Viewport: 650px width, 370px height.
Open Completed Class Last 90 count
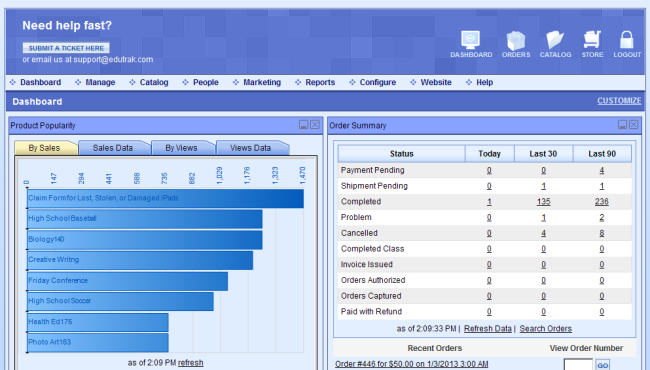tap(601, 249)
